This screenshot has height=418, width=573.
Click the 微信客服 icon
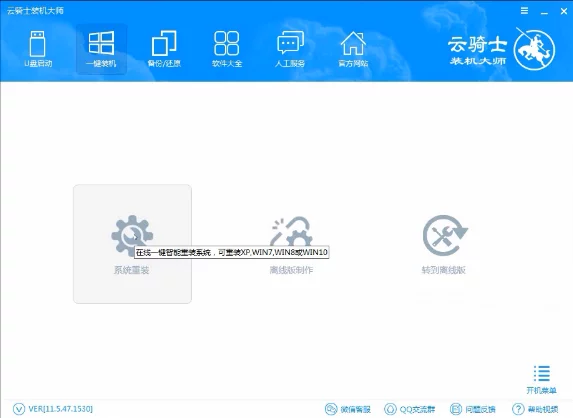[x=331, y=409]
